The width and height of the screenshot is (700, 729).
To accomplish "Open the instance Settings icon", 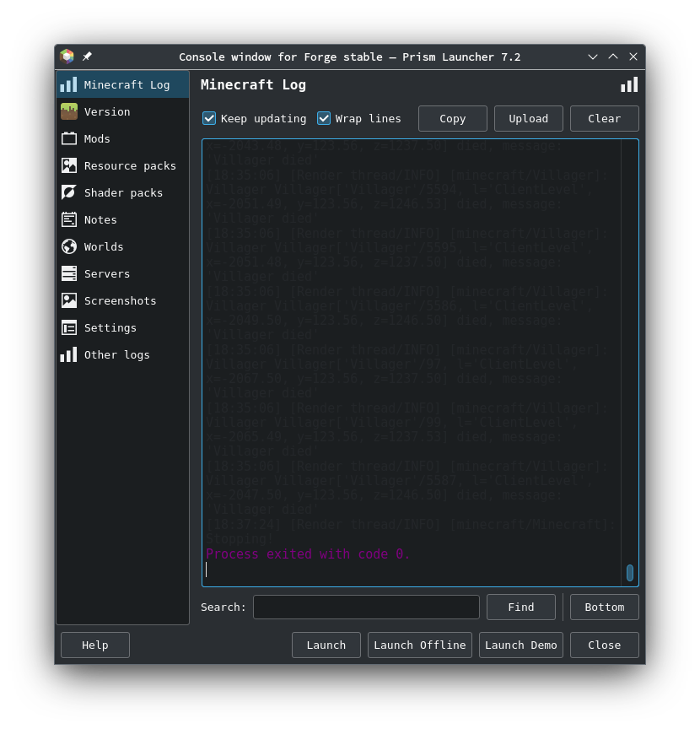I will [70, 327].
